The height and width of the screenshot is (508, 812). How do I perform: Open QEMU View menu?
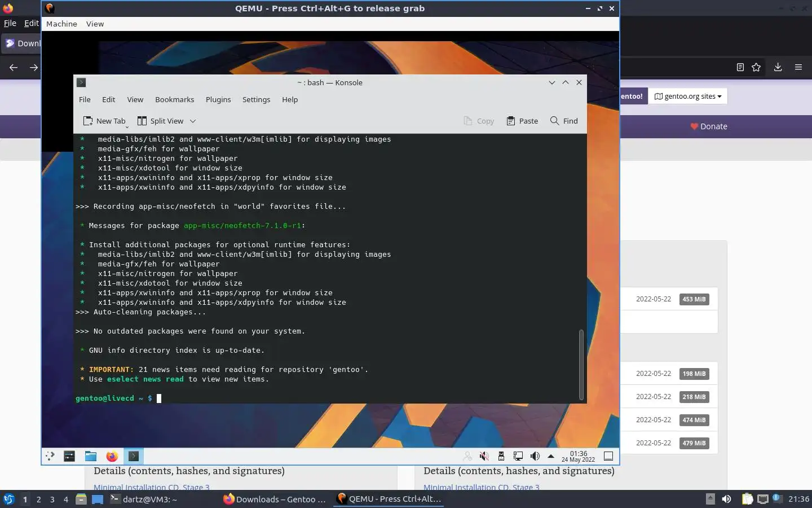(x=95, y=24)
